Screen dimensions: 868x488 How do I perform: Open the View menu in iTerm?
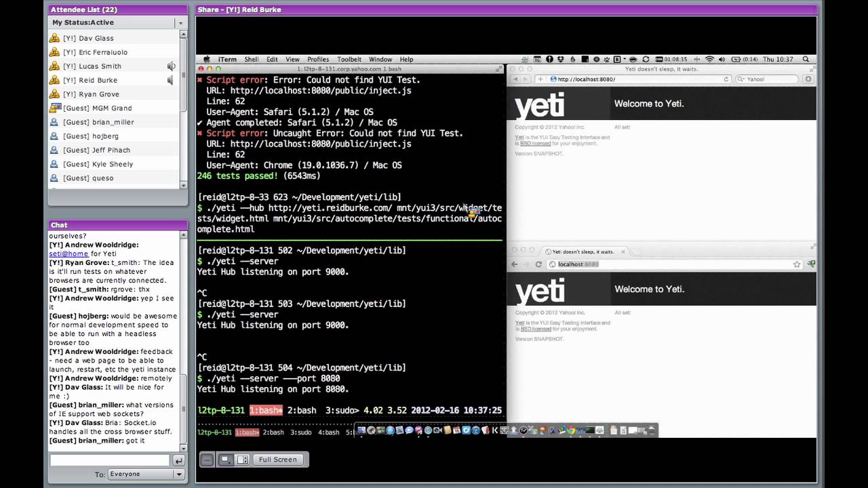292,60
